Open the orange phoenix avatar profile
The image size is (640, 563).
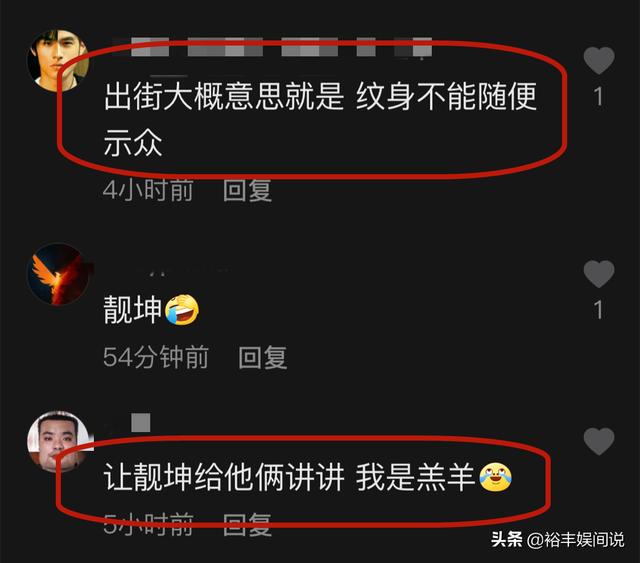tap(58, 274)
